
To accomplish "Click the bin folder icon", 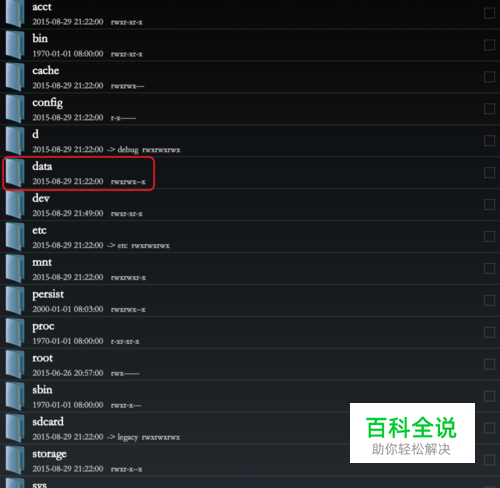I will (15, 45).
